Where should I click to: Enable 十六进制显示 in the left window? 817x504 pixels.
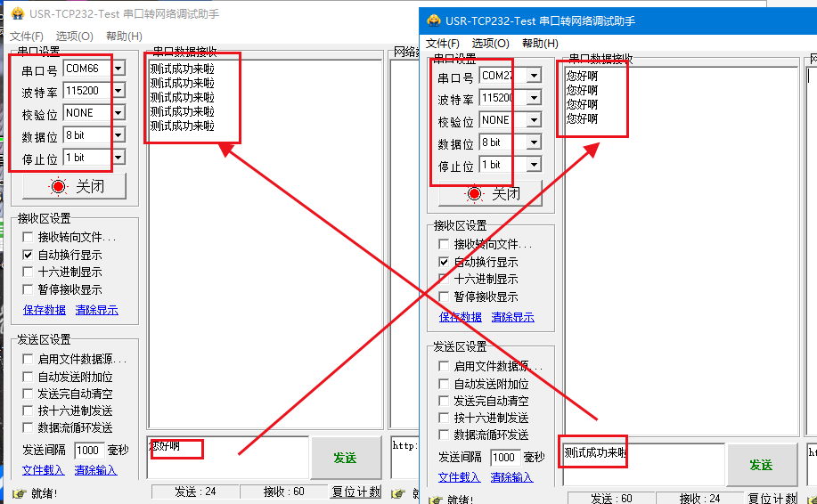tap(28, 272)
